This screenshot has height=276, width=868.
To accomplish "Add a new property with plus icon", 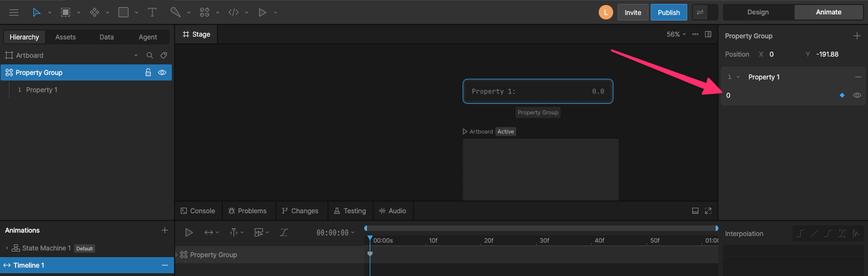I will (x=857, y=36).
